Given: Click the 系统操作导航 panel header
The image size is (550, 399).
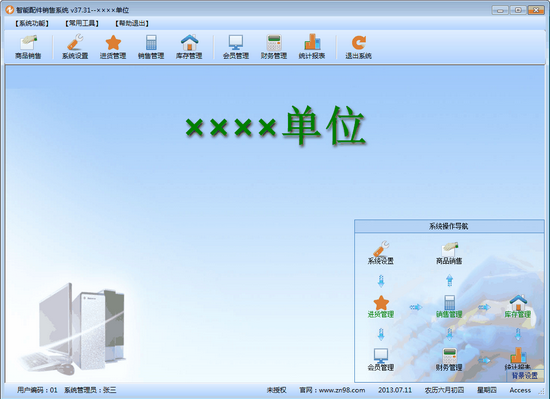Looking at the screenshot, I should (x=449, y=226).
